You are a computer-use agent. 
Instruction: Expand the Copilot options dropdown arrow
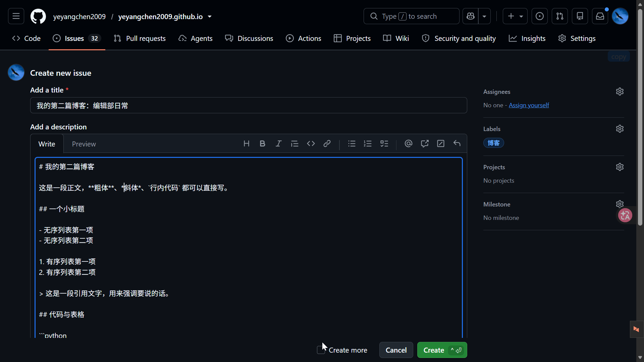[484, 16]
